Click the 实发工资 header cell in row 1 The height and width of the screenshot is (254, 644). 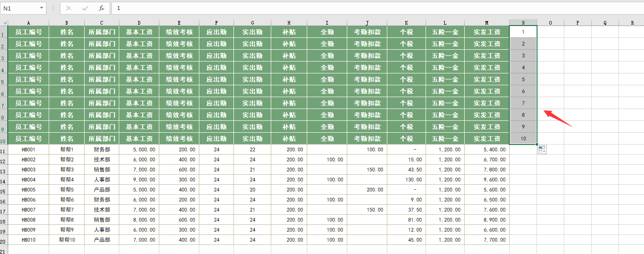point(487,32)
